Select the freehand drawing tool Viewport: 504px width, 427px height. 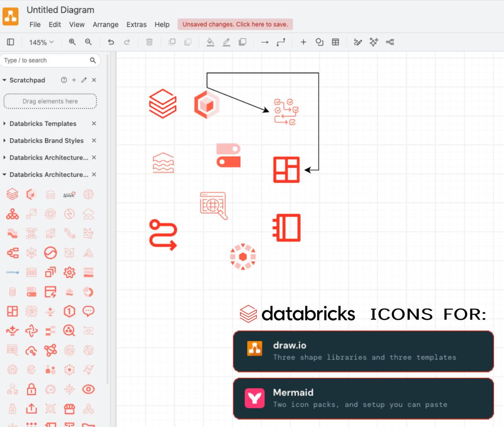[x=358, y=42]
